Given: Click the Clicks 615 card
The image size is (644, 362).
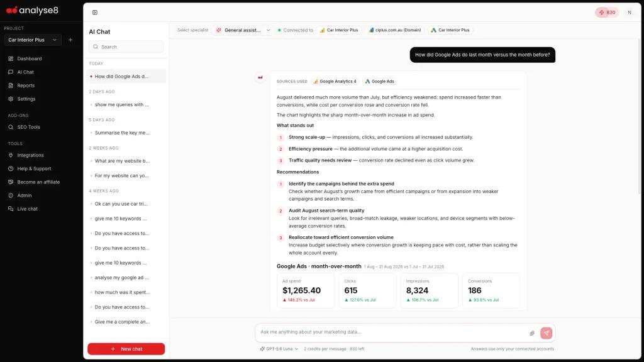Looking at the screenshot, I should click(x=367, y=290).
